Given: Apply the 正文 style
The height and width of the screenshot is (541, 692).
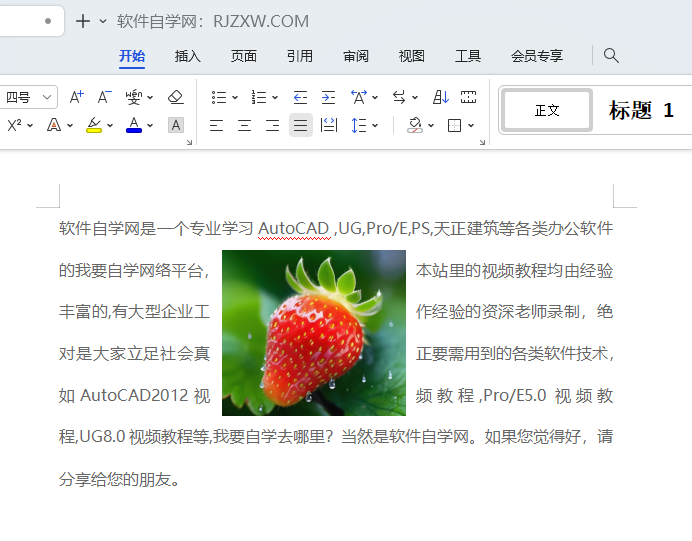Looking at the screenshot, I should click(x=547, y=110).
